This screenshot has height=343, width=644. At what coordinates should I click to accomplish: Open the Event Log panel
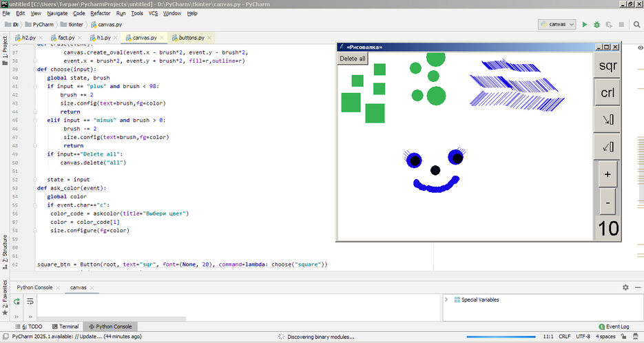[x=614, y=326]
